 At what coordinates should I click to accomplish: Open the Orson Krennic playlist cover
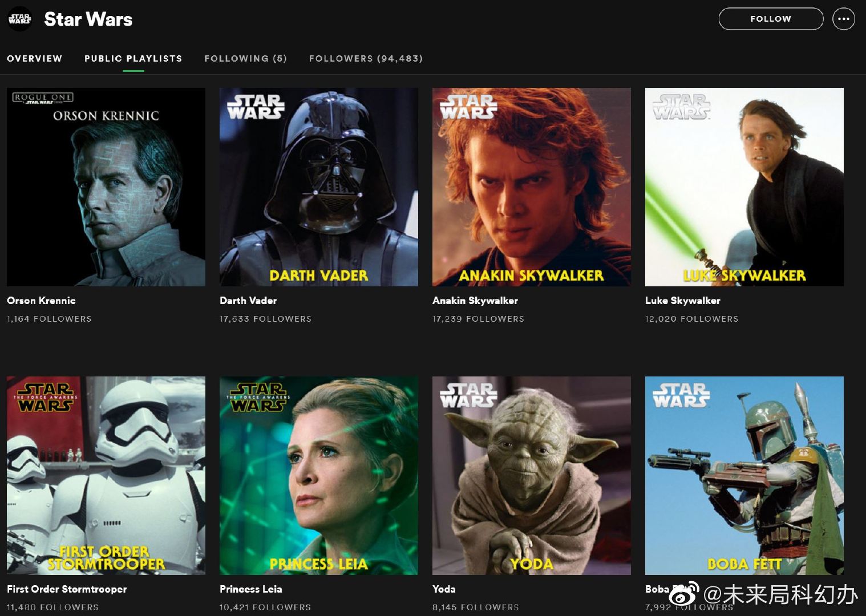tap(106, 187)
